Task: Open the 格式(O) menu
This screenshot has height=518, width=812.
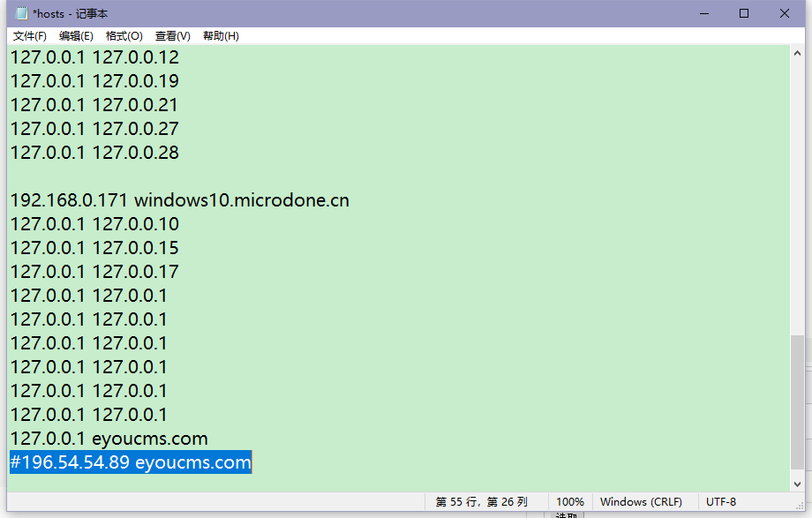Action: click(x=124, y=36)
